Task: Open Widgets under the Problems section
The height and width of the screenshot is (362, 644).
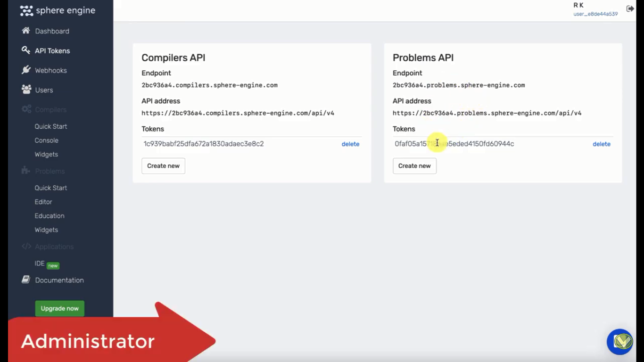Action: point(46,230)
